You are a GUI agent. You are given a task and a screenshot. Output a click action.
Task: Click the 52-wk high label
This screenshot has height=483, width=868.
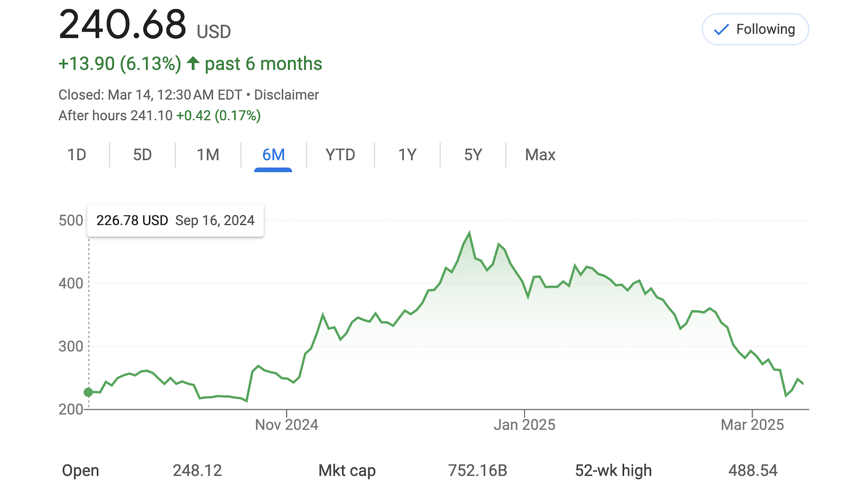pos(614,471)
